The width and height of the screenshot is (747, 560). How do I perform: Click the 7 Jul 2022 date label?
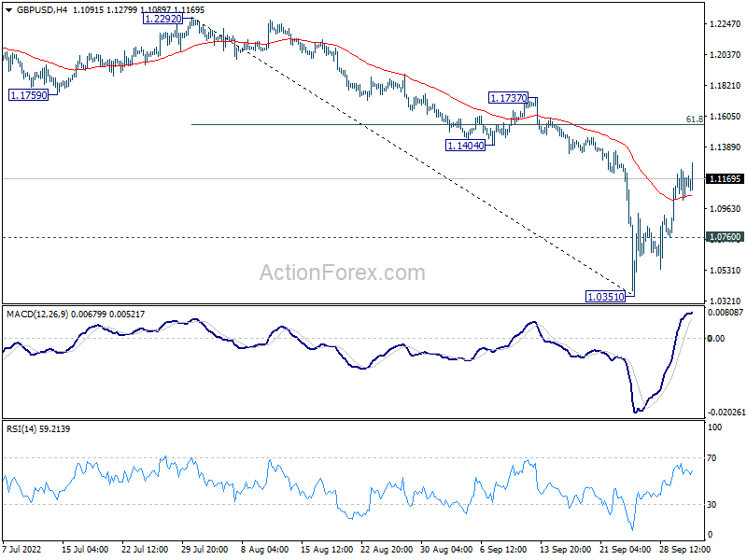point(21,549)
